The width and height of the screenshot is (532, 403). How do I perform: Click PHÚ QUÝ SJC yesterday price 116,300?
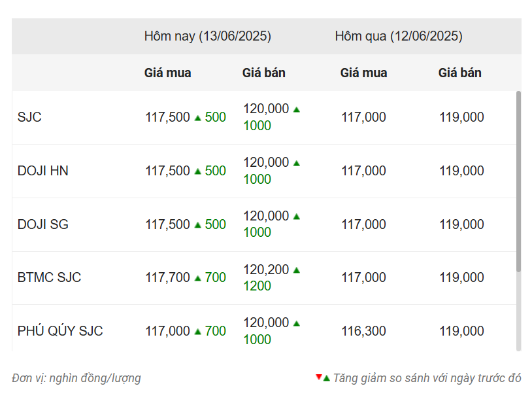tap(363, 331)
